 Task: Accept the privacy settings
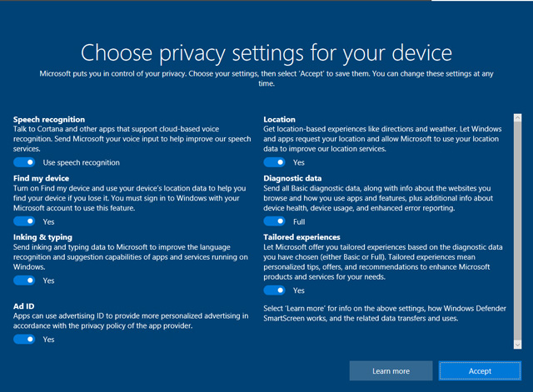pyautogui.click(x=480, y=371)
